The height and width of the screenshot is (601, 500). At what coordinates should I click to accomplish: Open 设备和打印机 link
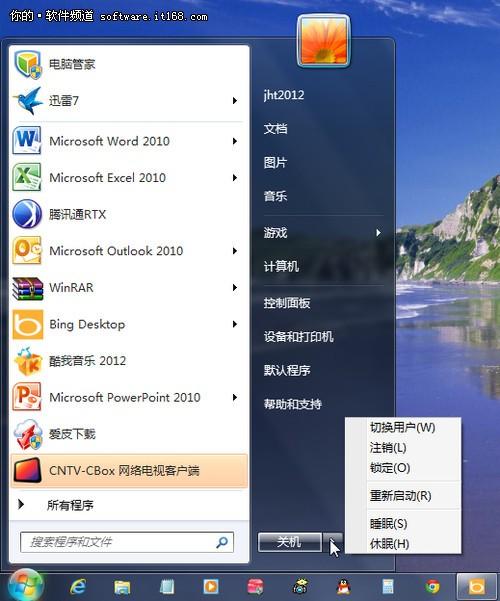(298, 337)
